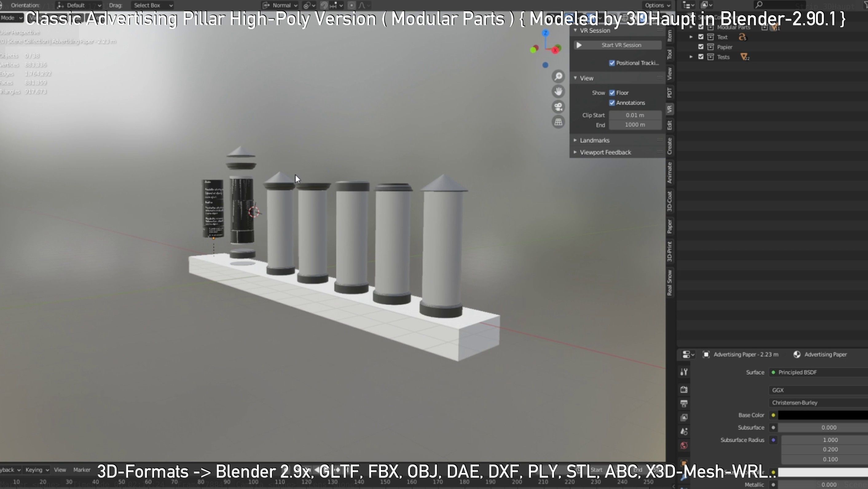Open the Scene properties tab

pos(684,431)
